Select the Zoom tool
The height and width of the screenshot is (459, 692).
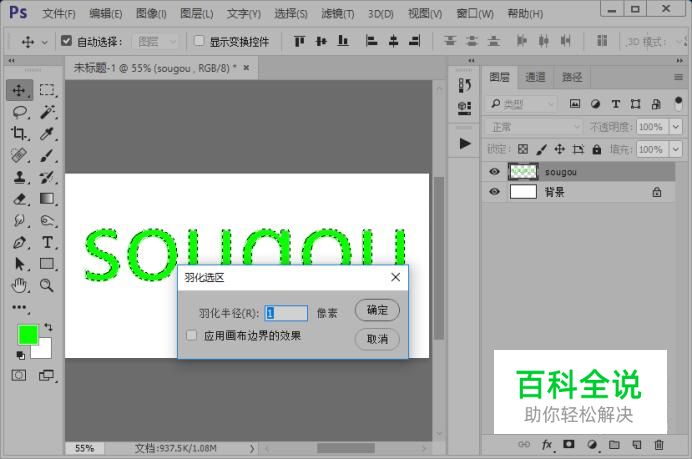click(47, 286)
